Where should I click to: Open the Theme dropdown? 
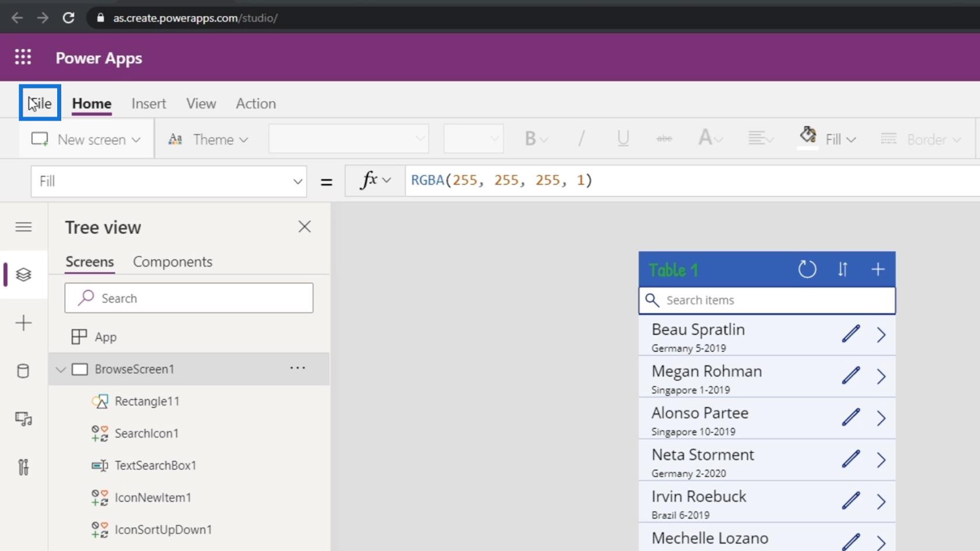click(208, 139)
